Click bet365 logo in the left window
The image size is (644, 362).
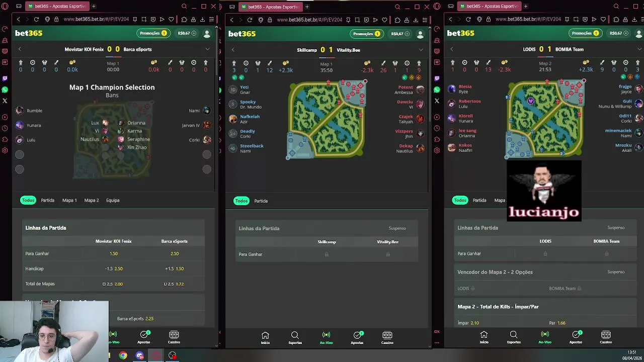pyautogui.click(x=29, y=33)
